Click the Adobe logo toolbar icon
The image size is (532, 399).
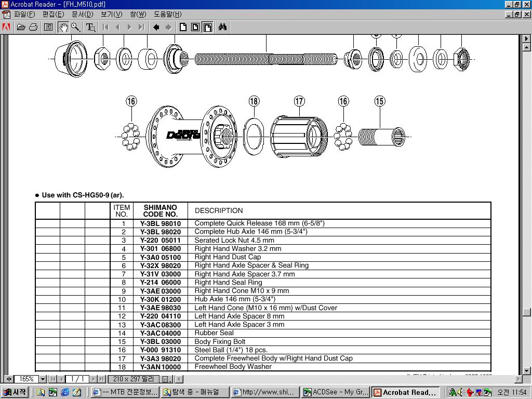[6, 27]
